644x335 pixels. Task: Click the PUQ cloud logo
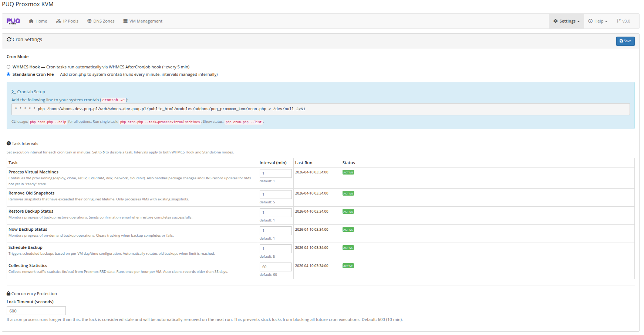tap(14, 21)
